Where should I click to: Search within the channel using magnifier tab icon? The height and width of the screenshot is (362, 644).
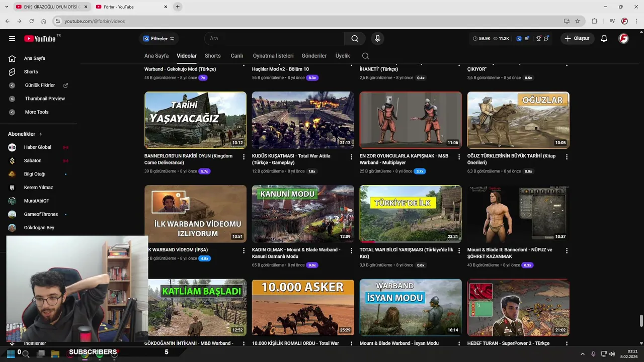366,56
